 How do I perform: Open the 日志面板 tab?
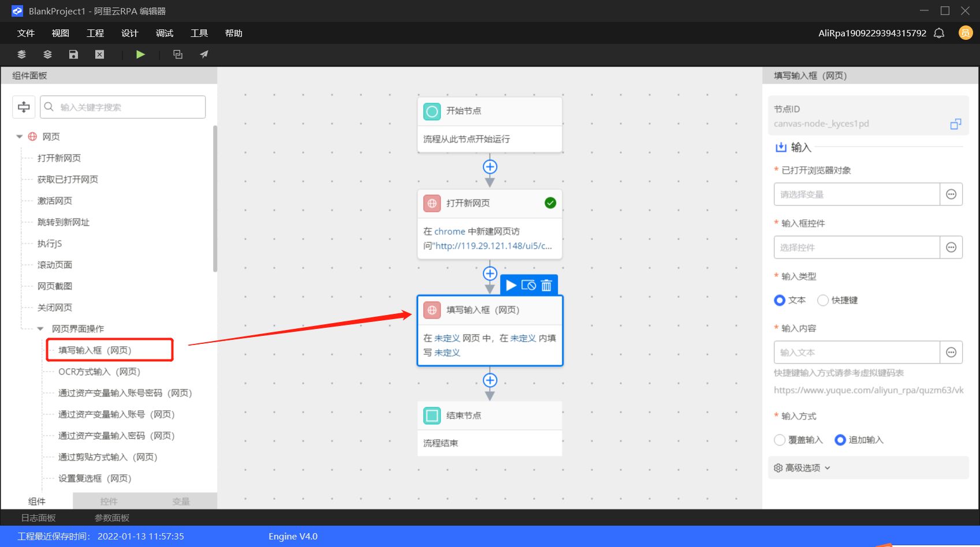39,518
